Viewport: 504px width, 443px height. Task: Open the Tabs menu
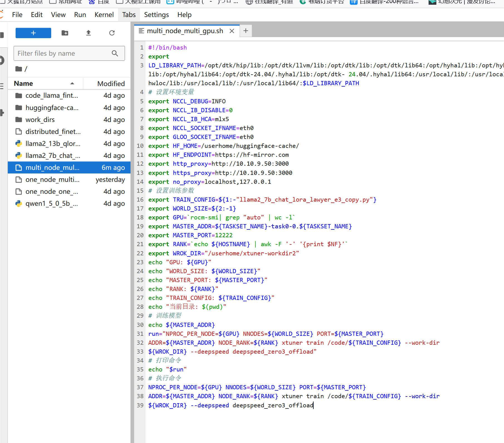point(129,15)
